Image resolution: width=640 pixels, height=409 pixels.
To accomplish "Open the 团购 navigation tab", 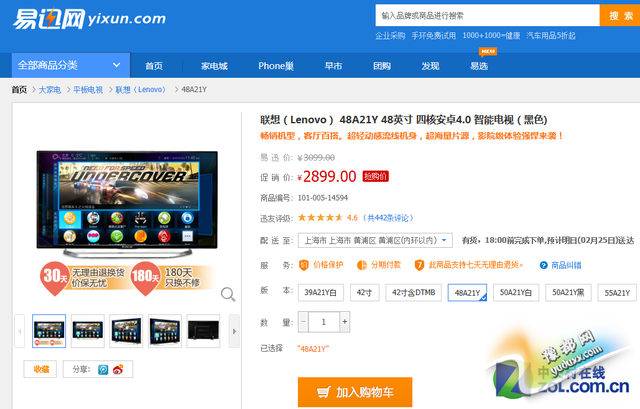I will tap(382, 66).
